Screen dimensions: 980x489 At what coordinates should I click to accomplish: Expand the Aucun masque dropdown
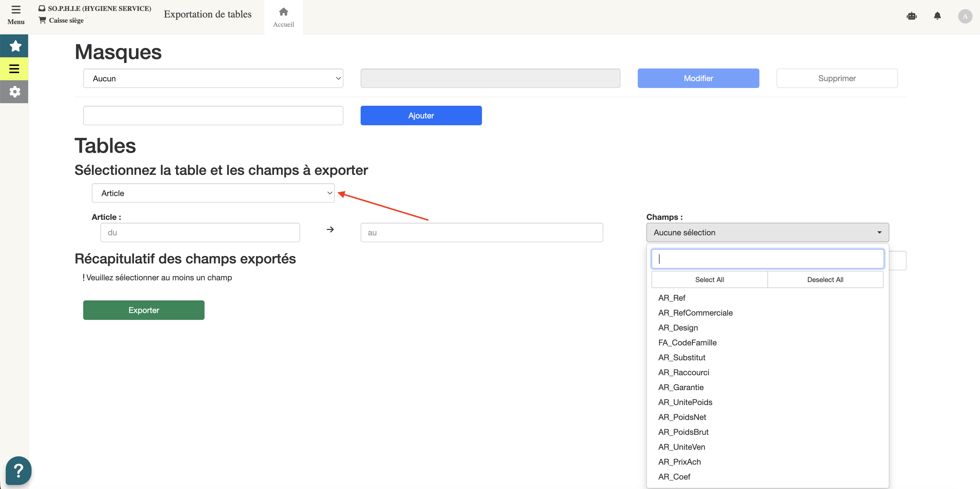[213, 78]
